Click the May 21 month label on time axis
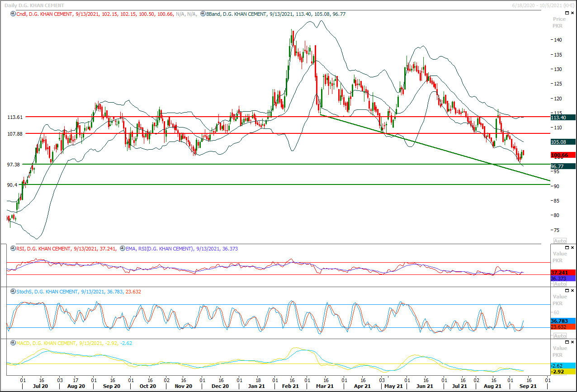 pyautogui.click(x=394, y=387)
